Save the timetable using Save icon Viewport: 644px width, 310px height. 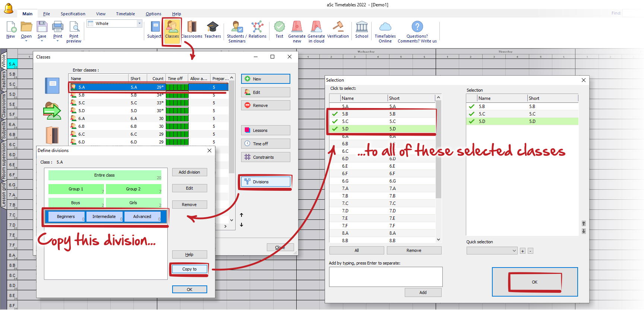click(x=42, y=29)
